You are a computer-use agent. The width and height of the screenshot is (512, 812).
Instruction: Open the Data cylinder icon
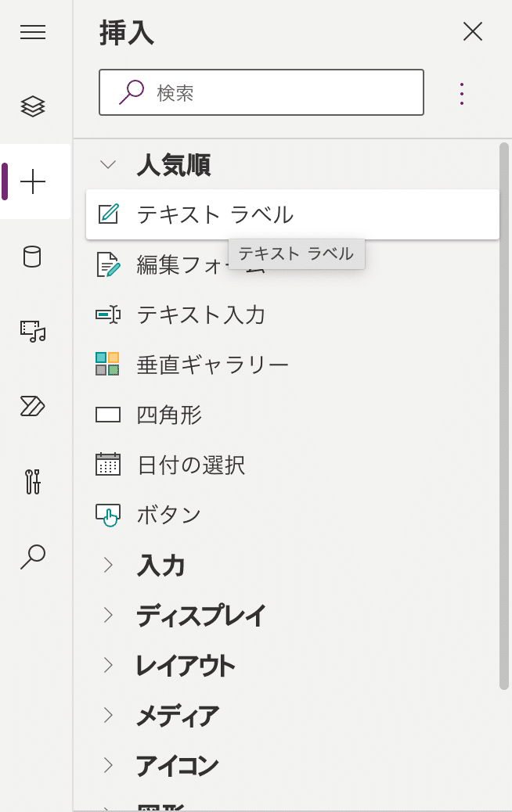click(33, 257)
